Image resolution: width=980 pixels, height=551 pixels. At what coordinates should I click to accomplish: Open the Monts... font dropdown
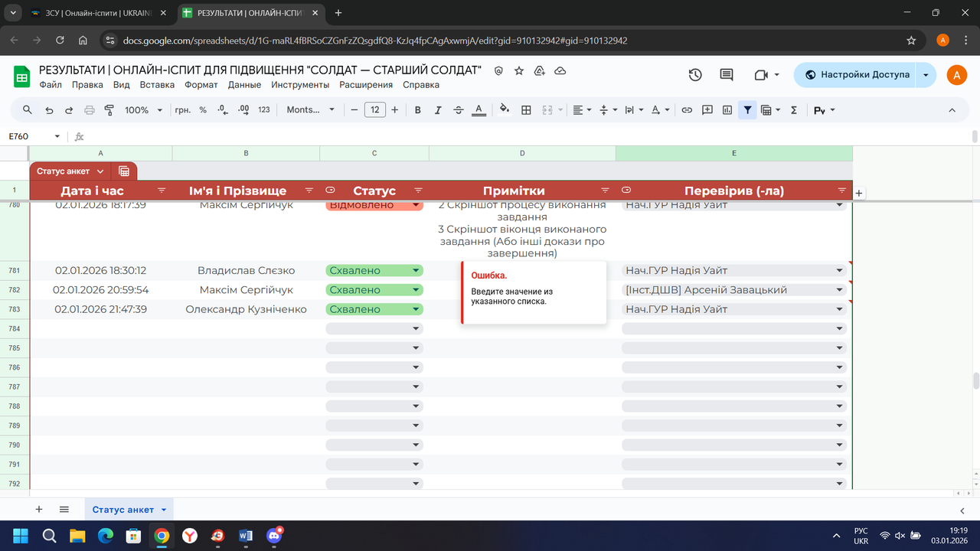[311, 110]
